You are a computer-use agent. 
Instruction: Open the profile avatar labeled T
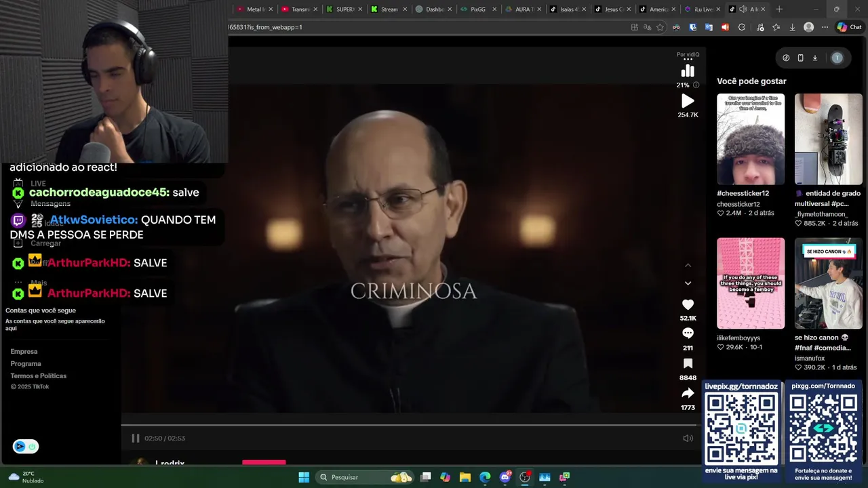point(837,58)
